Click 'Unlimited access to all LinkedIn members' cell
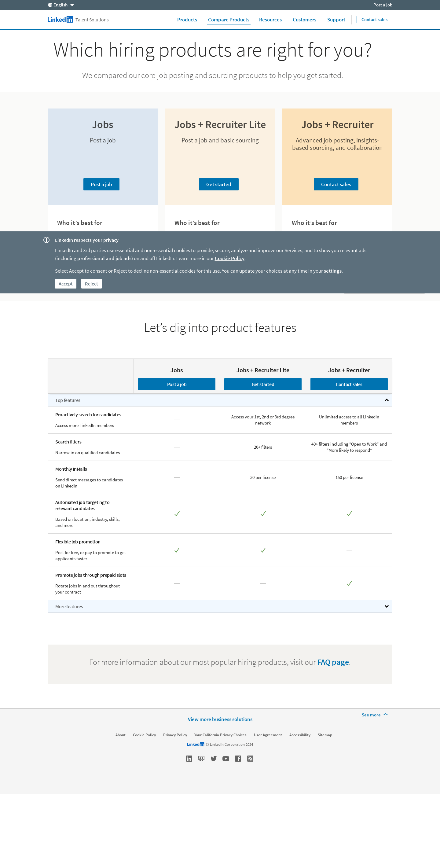Screen dimensions: 440x868 [349, 420]
